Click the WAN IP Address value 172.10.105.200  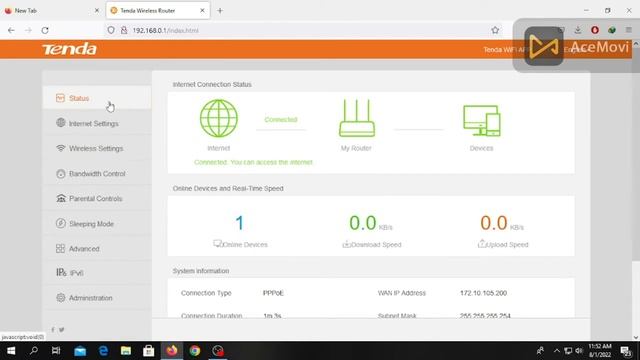pos(483,293)
